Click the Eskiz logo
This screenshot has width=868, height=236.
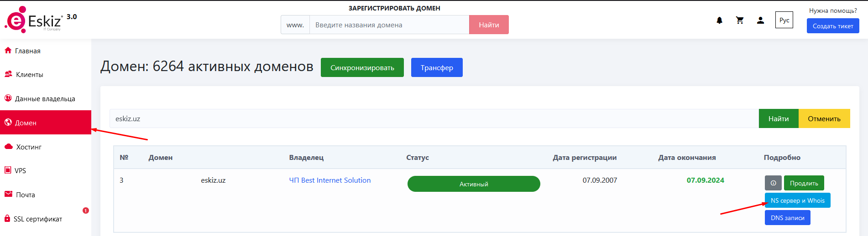(34, 20)
